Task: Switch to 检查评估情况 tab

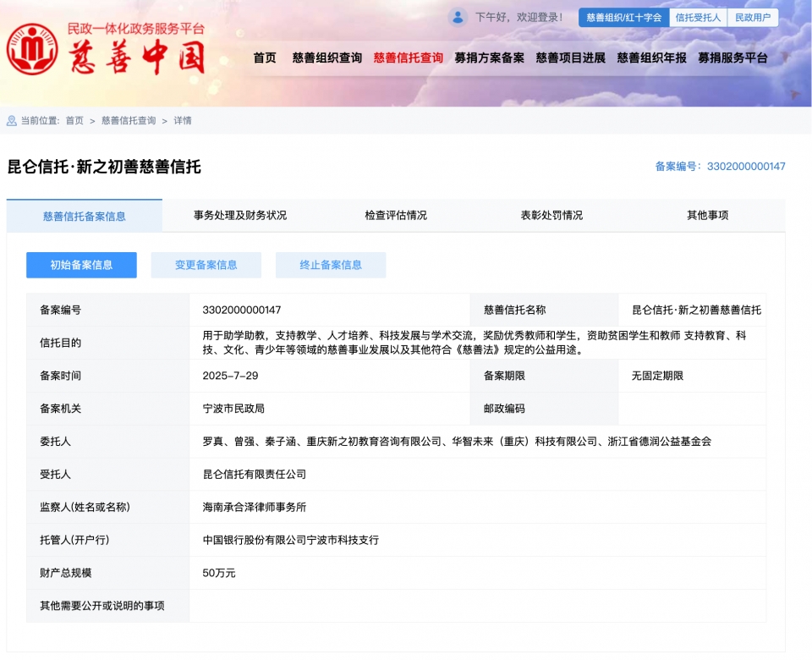Action: pyautogui.click(x=396, y=215)
